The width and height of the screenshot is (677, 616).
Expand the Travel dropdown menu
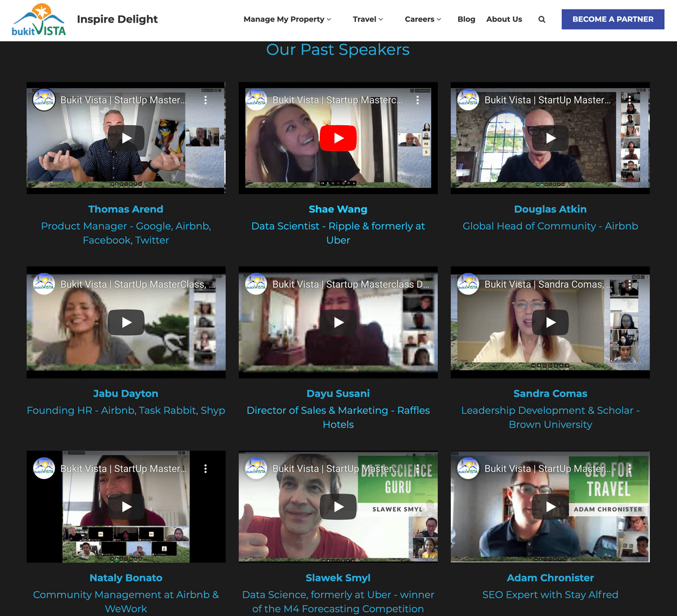tap(368, 19)
